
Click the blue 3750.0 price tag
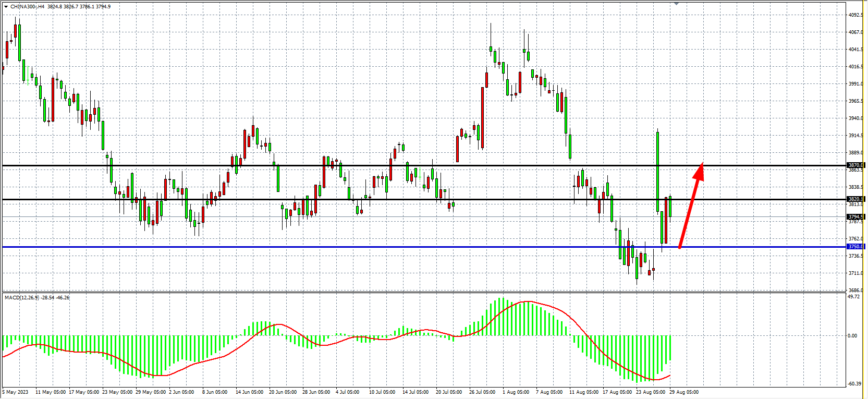[855, 247]
